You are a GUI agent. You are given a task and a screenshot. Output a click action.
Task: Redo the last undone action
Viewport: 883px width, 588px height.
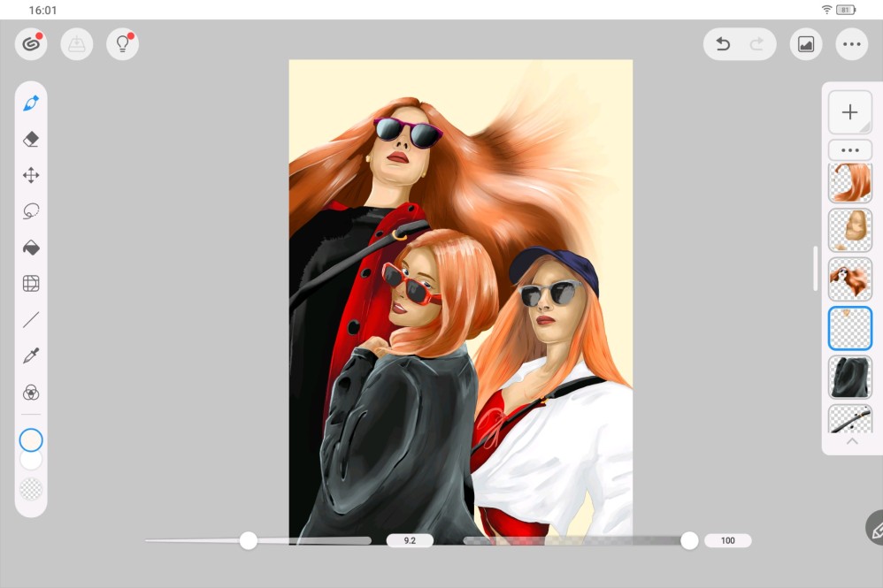pos(756,44)
